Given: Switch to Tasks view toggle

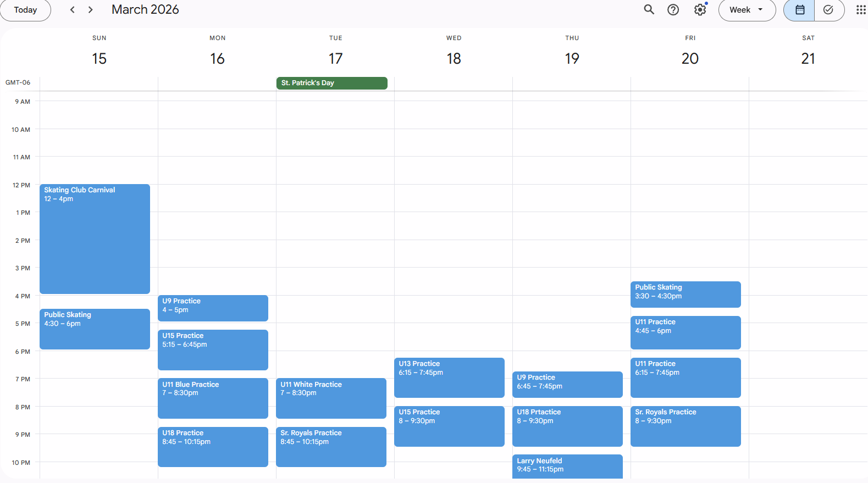Looking at the screenshot, I should click(828, 9).
